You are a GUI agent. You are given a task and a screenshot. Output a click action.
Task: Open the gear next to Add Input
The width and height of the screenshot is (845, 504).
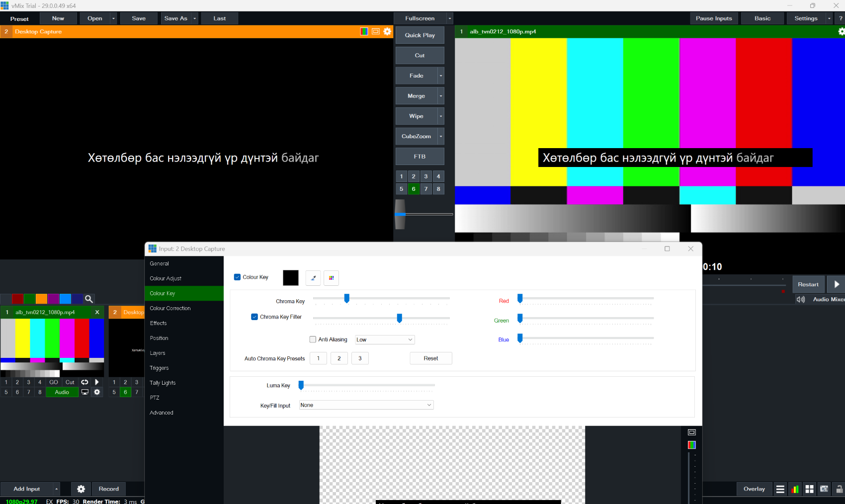point(81,489)
